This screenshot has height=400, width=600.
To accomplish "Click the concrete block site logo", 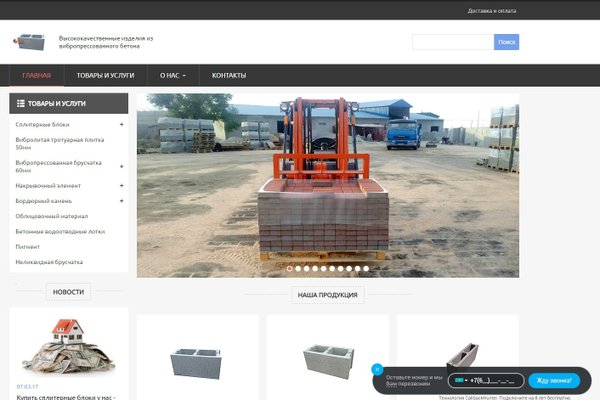I will [x=29, y=42].
